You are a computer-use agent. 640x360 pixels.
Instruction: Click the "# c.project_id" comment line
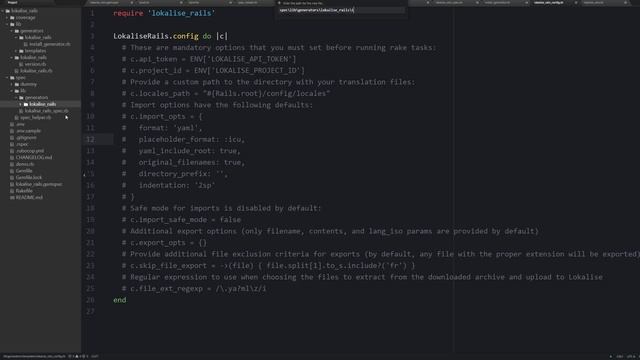pyautogui.click(x=213, y=71)
